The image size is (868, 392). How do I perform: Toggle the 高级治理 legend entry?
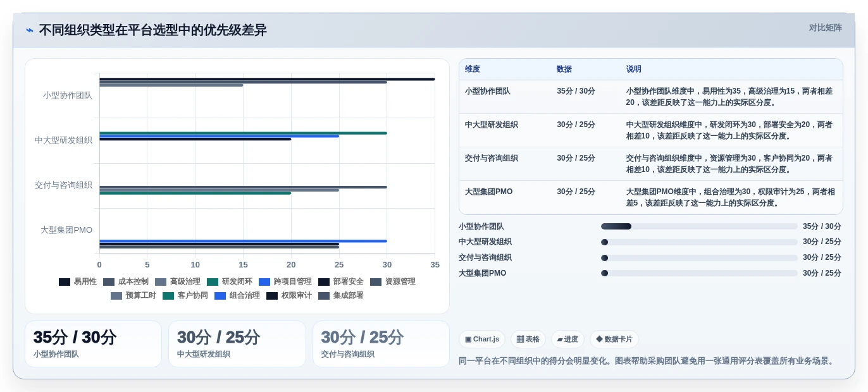178,282
